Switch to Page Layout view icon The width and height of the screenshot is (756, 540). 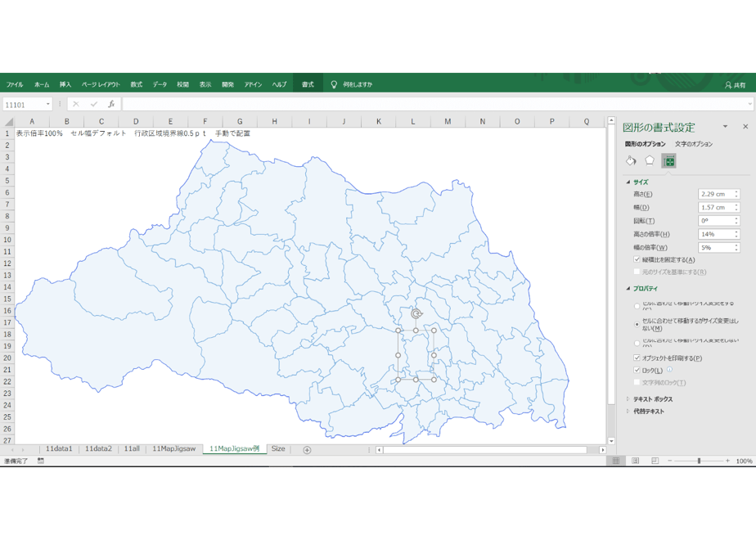[636, 461]
